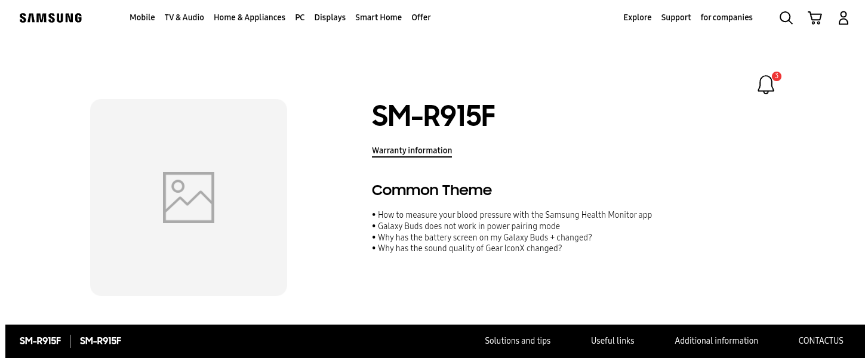Click the Samsung logo
The image size is (868, 358).
tap(51, 18)
